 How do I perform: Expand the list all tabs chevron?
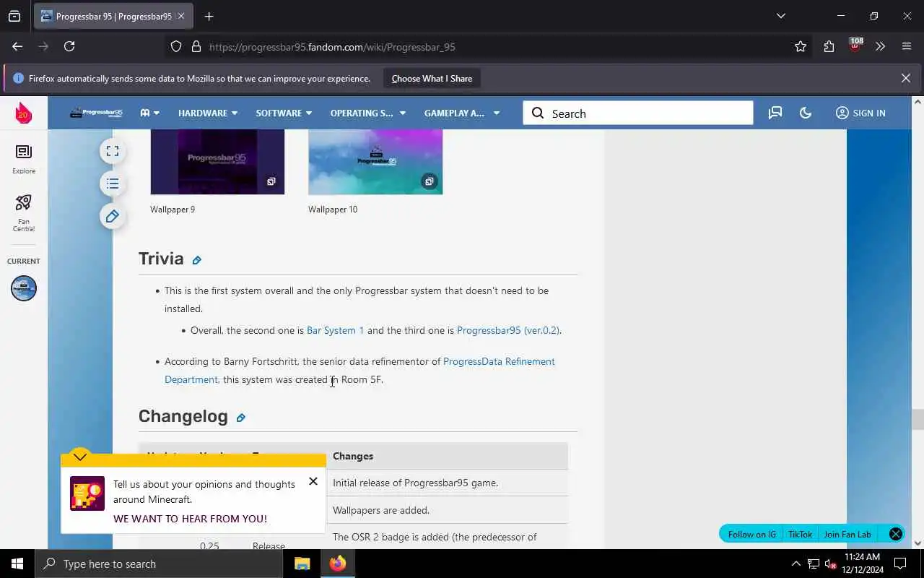[780, 16]
